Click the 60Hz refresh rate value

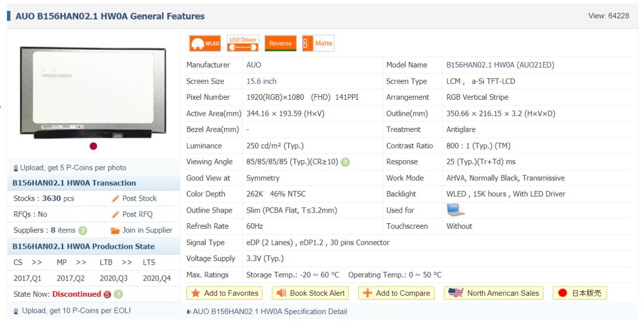(255, 226)
